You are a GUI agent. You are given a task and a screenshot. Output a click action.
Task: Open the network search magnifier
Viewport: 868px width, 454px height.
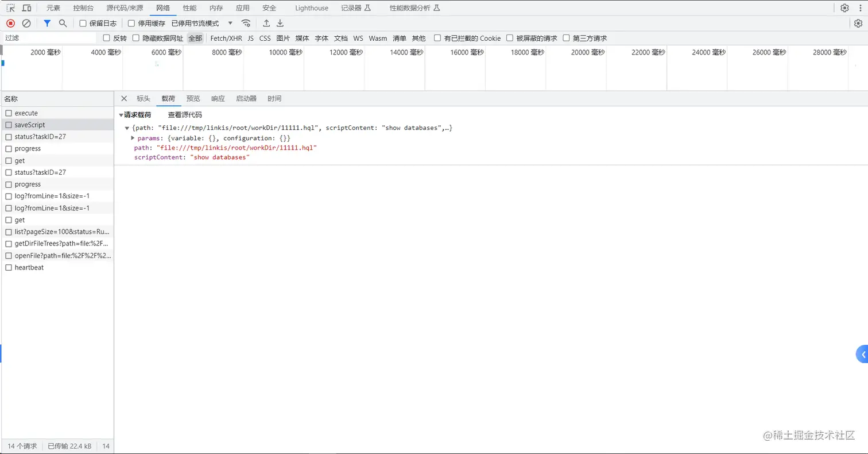point(63,24)
